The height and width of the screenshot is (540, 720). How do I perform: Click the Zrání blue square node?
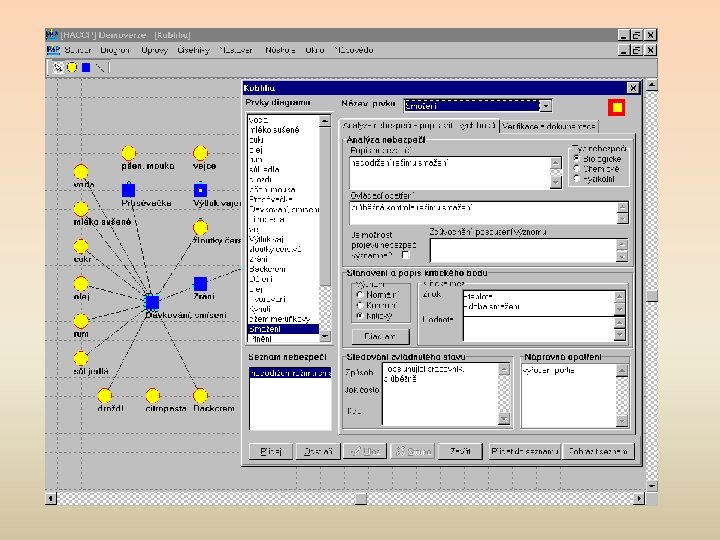[200, 284]
